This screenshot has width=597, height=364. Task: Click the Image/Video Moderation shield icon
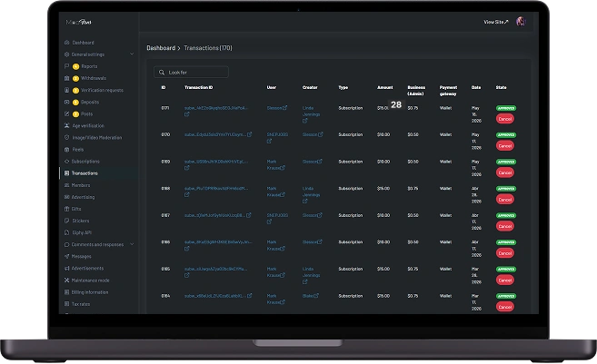pos(67,137)
